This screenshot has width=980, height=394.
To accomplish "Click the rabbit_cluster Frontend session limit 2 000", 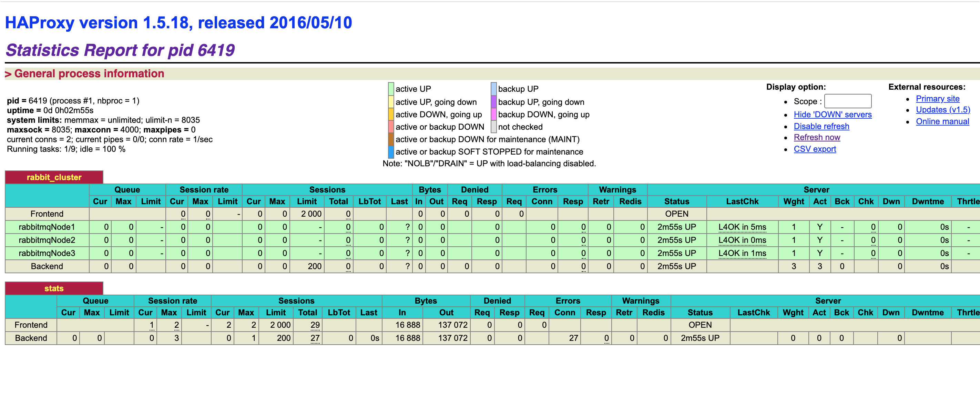I will pyautogui.click(x=311, y=214).
